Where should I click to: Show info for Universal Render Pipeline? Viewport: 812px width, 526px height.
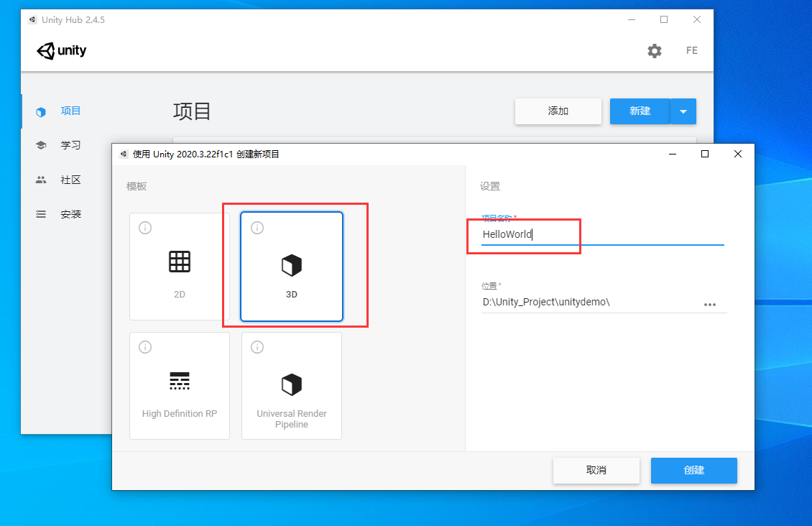[x=257, y=347]
